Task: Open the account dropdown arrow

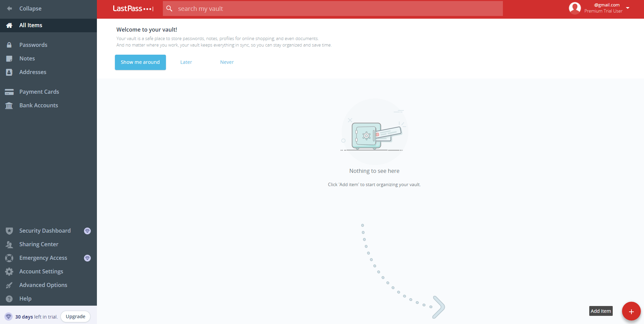Action: [628, 8]
